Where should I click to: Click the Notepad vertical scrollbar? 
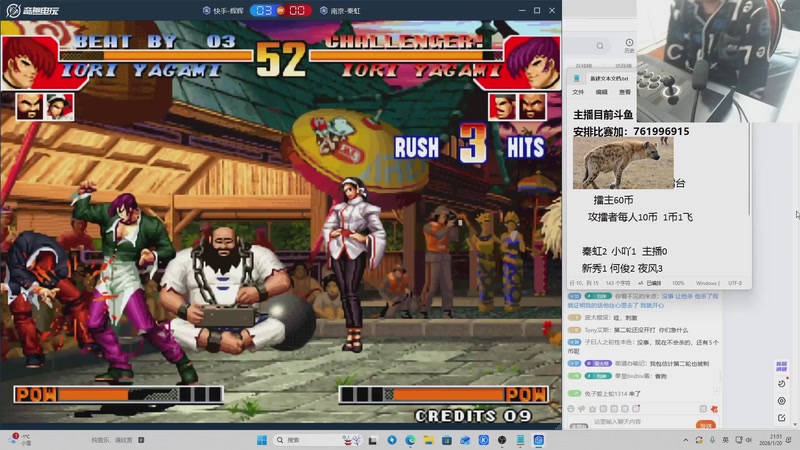pyautogui.click(x=749, y=168)
